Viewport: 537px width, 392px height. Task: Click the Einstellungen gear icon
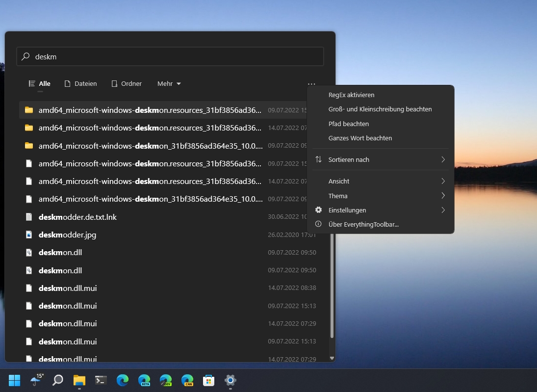318,209
